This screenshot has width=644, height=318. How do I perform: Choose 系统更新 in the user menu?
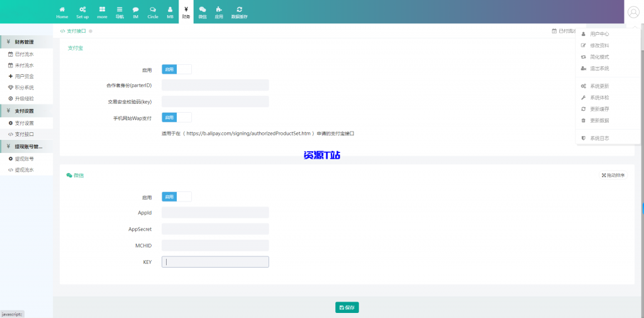coord(599,86)
